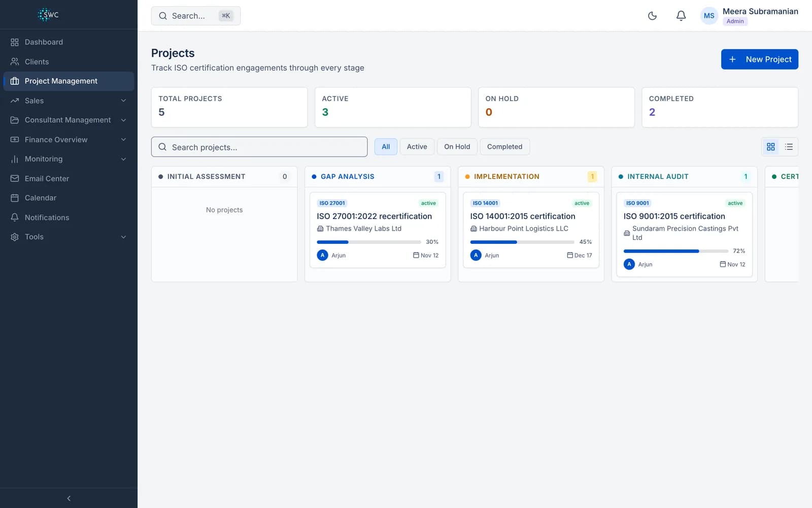Viewport: 812px width, 508px height.
Task: Click Arjun avatar on ISO 14001 card
Action: [476, 255]
